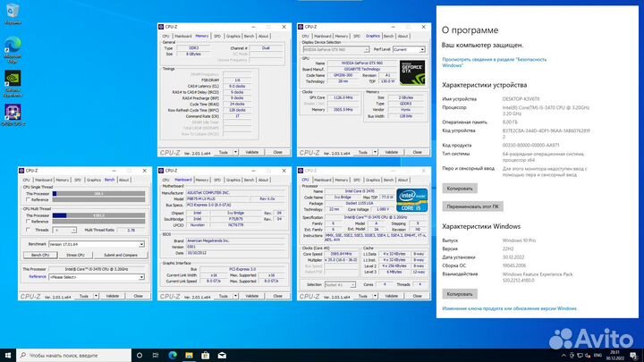Click the taskbar search box
The image size is (644, 362).
click(x=74, y=355)
